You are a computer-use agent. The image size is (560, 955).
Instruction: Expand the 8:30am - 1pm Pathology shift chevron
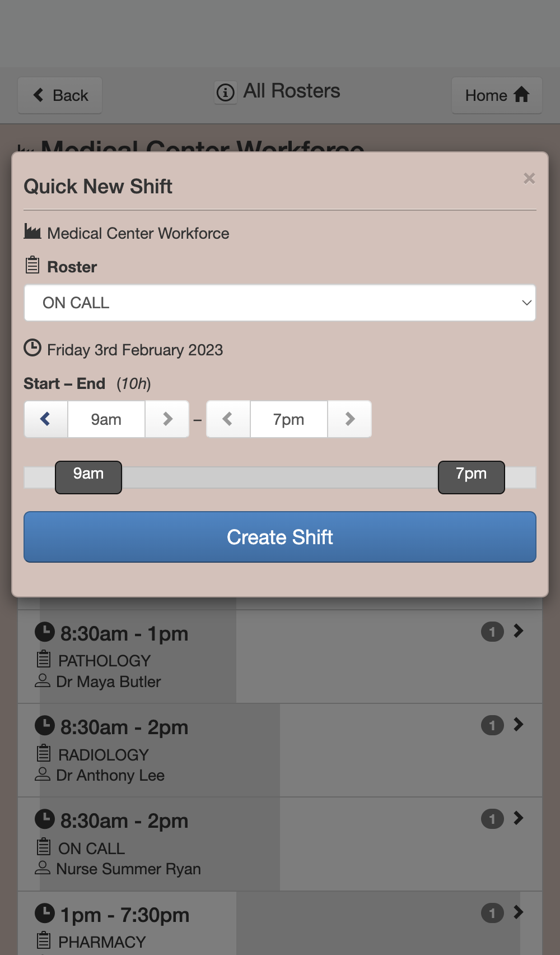(519, 631)
